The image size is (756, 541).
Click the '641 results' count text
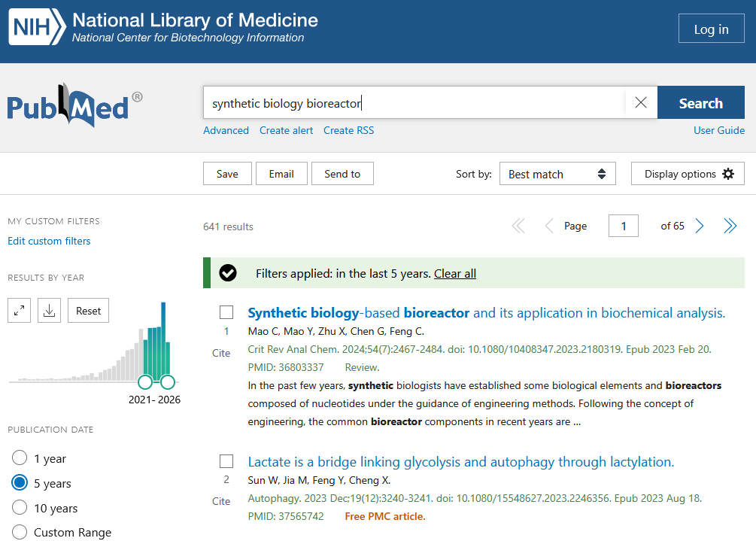pos(228,226)
